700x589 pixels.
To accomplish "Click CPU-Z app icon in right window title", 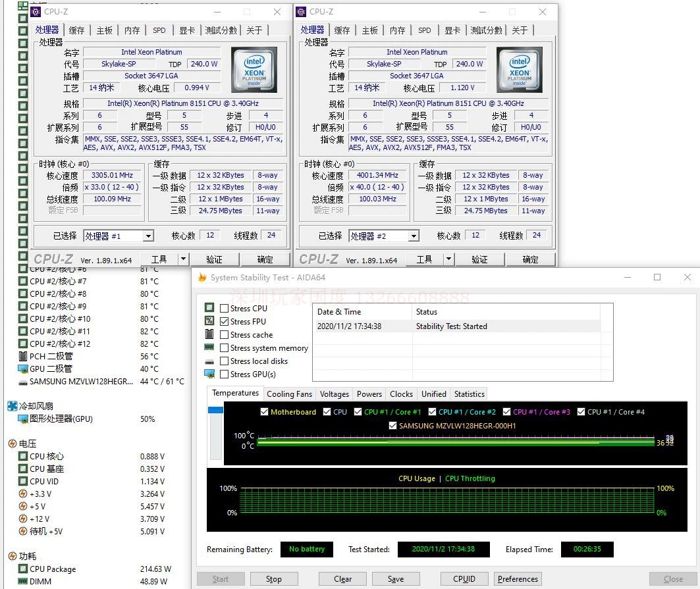I will point(302,12).
